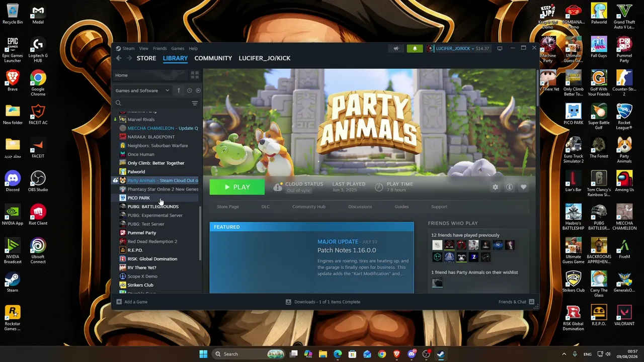Add Party Animals to favorites heart
Image resolution: width=644 pixels, height=362 pixels.
click(523, 187)
